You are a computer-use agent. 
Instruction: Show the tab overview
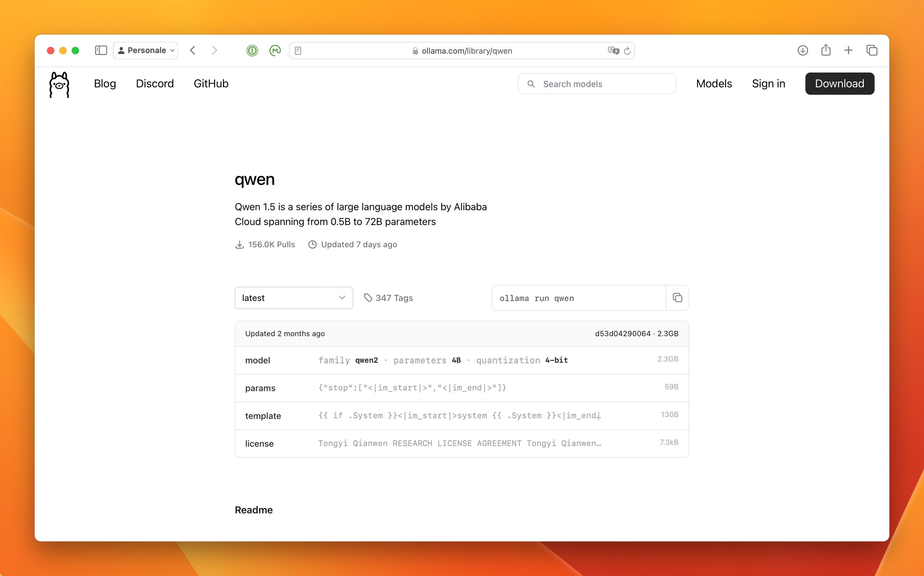pyautogui.click(x=872, y=50)
